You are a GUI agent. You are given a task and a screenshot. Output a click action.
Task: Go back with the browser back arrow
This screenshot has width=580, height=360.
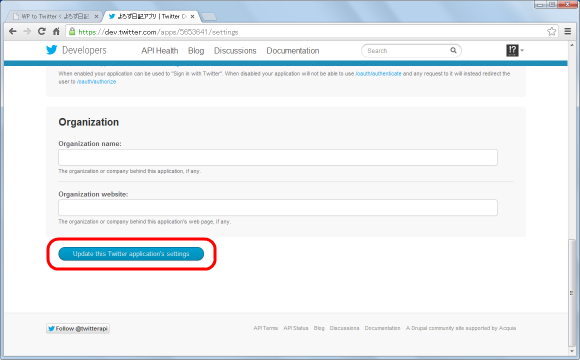click(13, 31)
